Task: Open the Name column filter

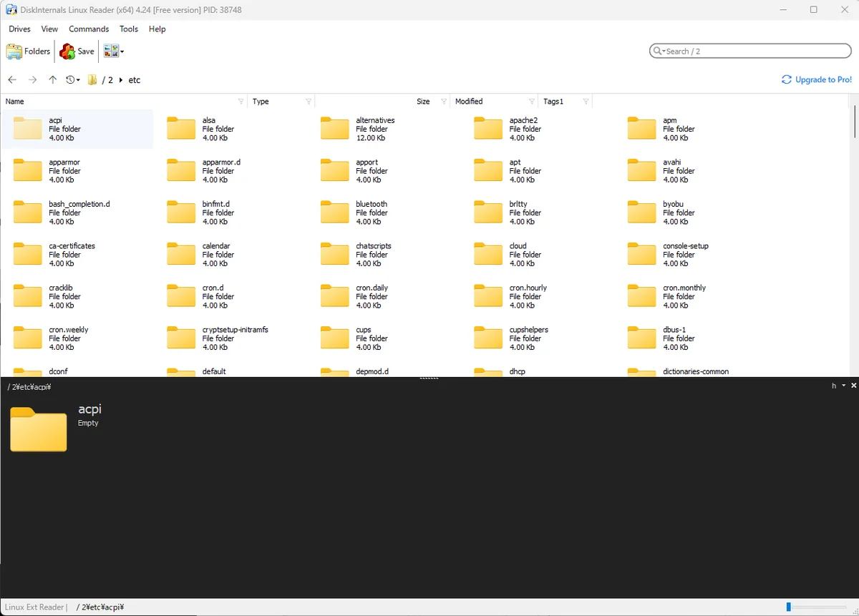Action: click(x=241, y=102)
